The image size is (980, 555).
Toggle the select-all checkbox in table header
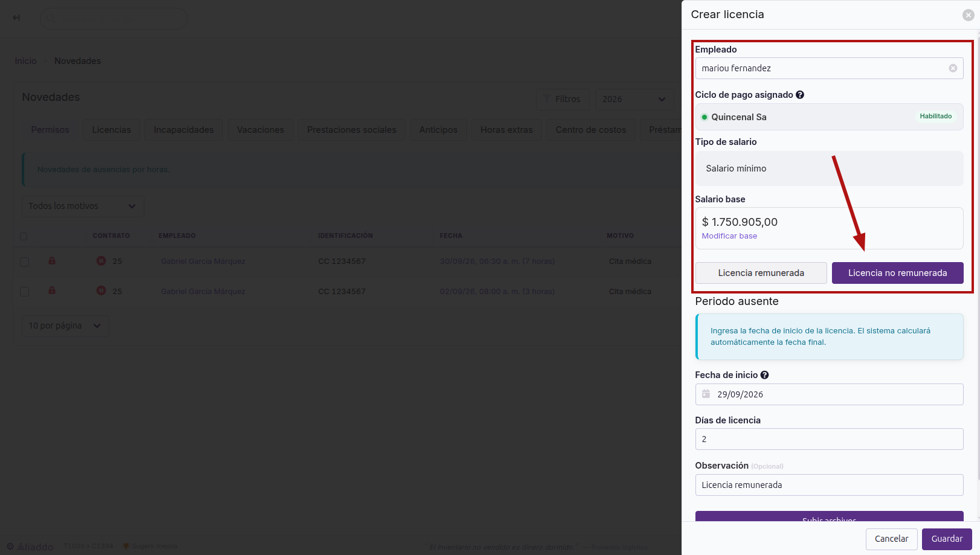(24, 236)
